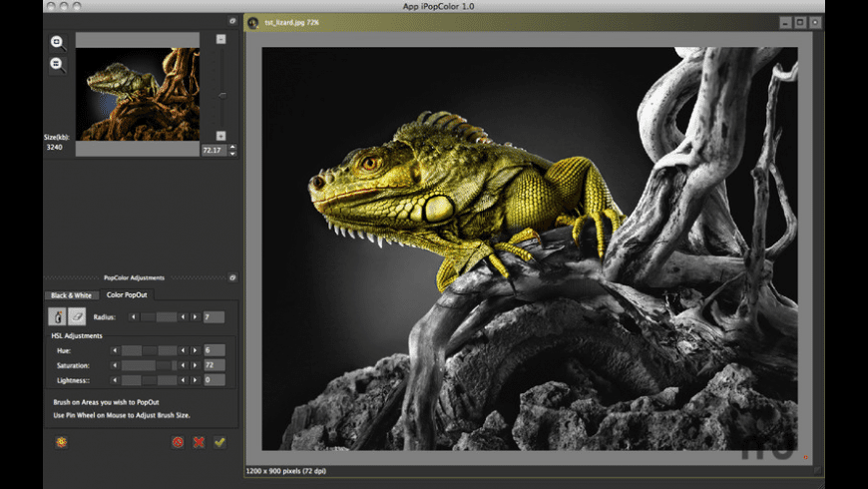Click the "Size(kb):" label
868x489 pixels.
(57, 137)
